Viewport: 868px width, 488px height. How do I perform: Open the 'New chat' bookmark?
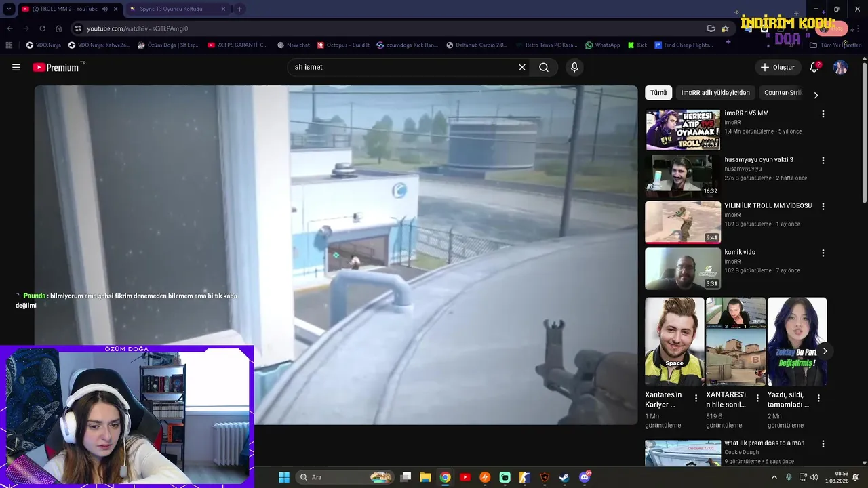click(294, 45)
